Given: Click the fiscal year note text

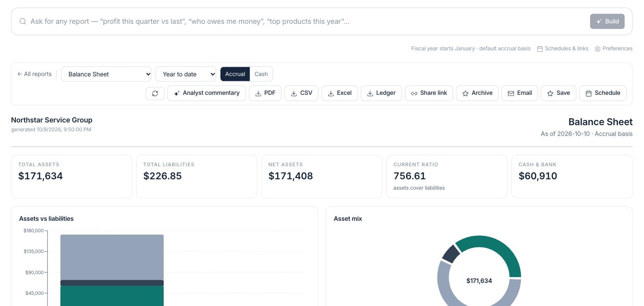Looking at the screenshot, I should (x=471, y=49).
